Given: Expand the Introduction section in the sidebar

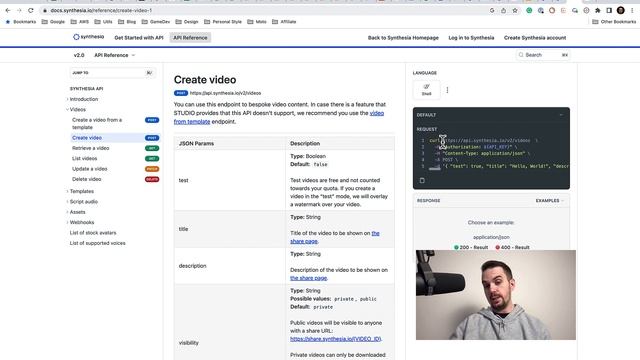Looking at the screenshot, I should click(83, 99).
